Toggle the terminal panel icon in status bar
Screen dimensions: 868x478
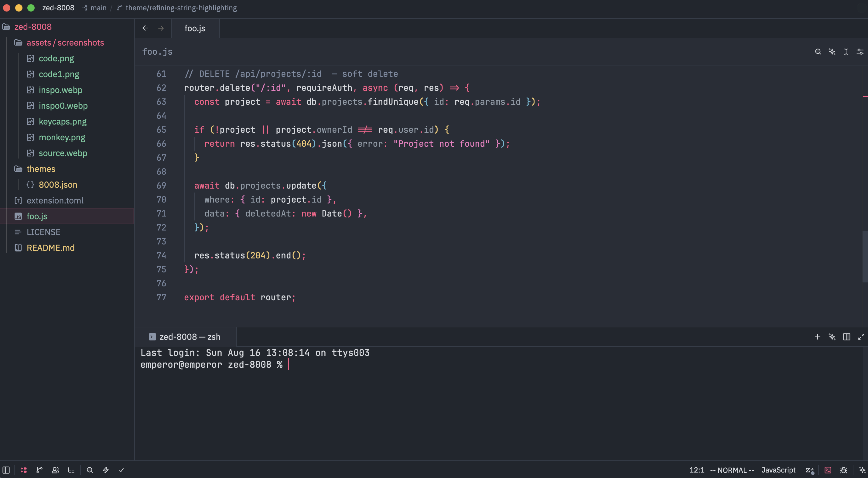tap(828, 470)
